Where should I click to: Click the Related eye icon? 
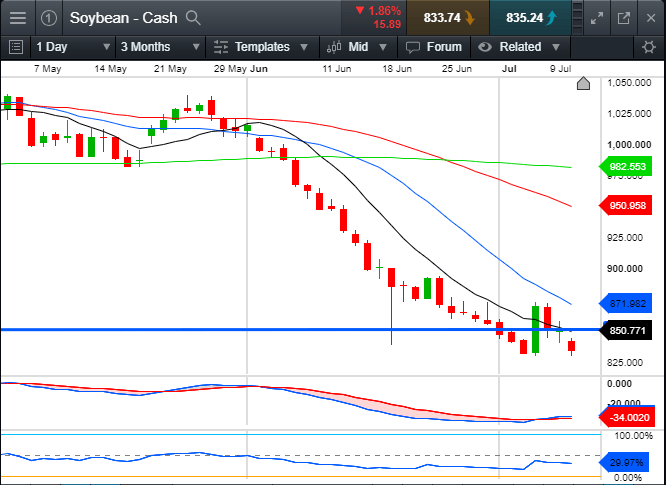click(x=485, y=47)
